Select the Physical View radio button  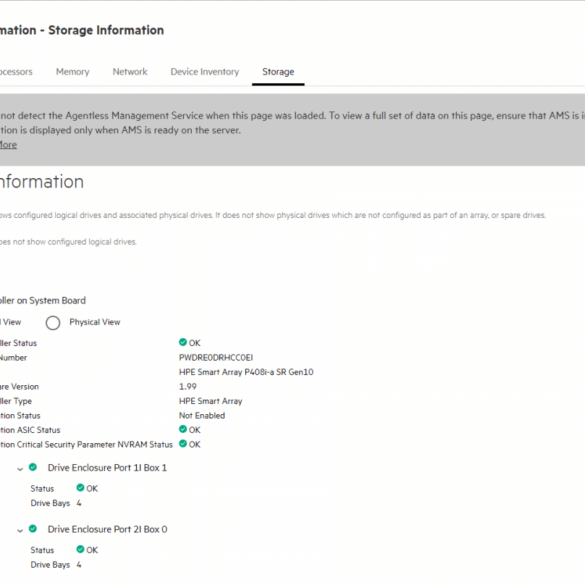point(53,323)
